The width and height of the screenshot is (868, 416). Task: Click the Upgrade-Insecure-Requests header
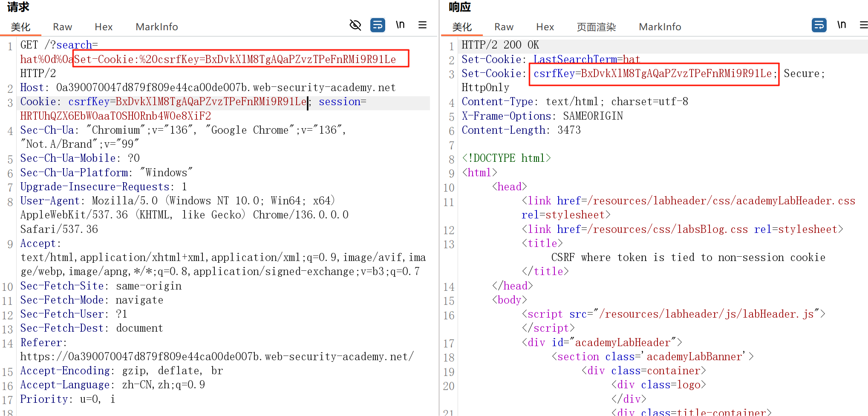[x=104, y=186]
